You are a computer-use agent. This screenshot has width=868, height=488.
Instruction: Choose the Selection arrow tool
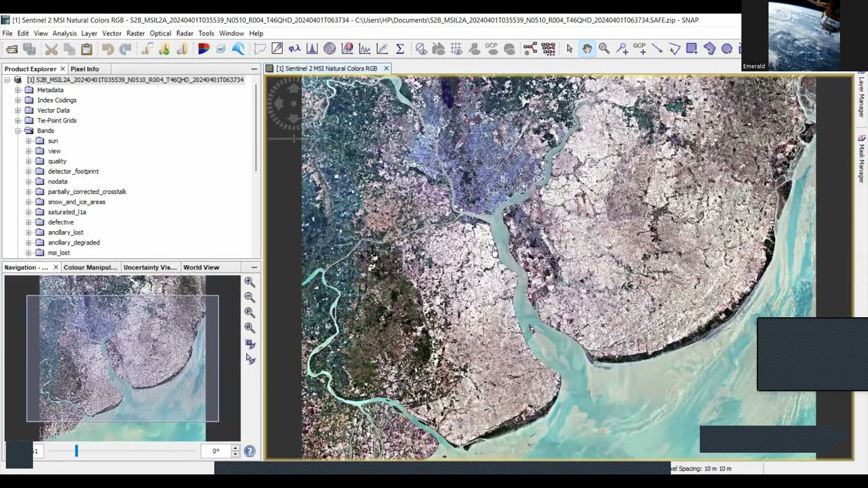(570, 49)
